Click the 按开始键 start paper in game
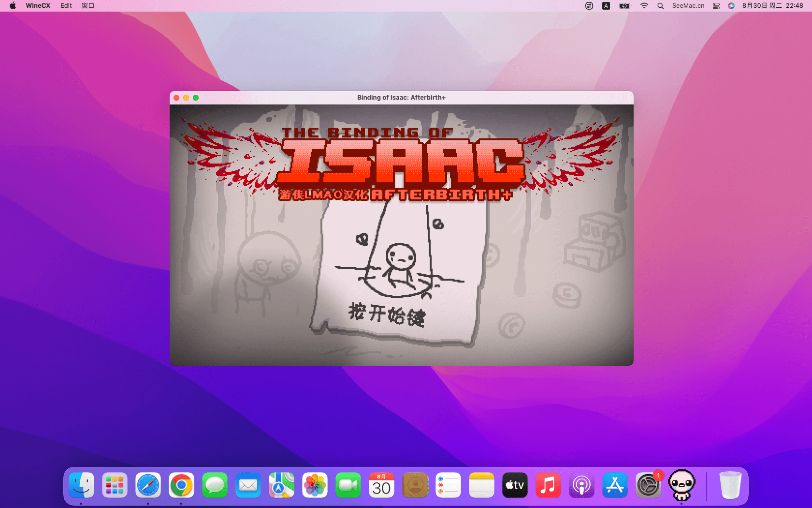The image size is (812, 508). 387,314
